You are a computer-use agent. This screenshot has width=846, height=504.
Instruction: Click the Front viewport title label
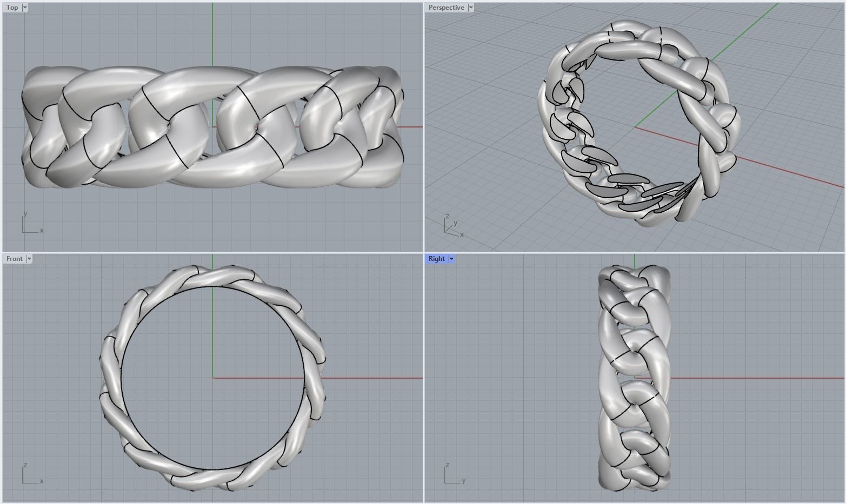coord(15,259)
